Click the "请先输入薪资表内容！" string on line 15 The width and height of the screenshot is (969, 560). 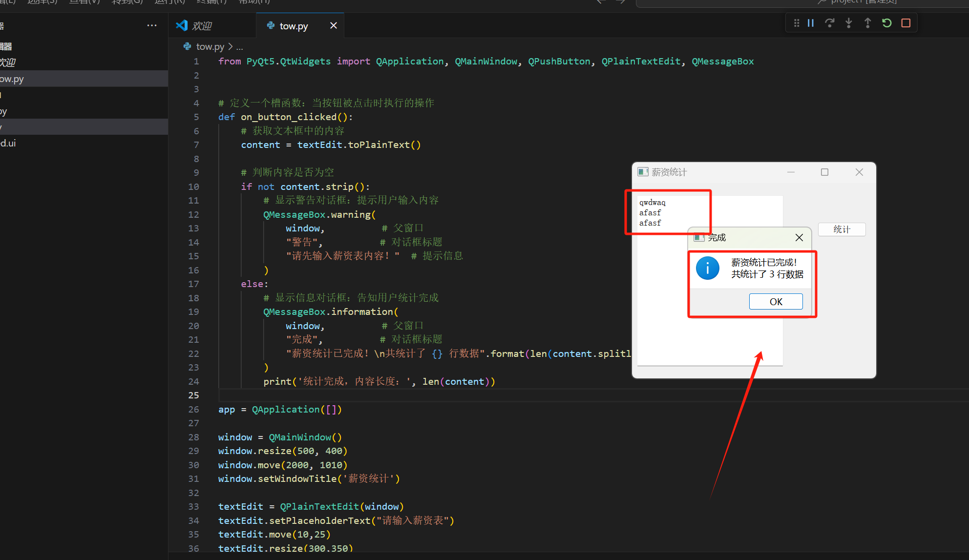click(x=343, y=256)
